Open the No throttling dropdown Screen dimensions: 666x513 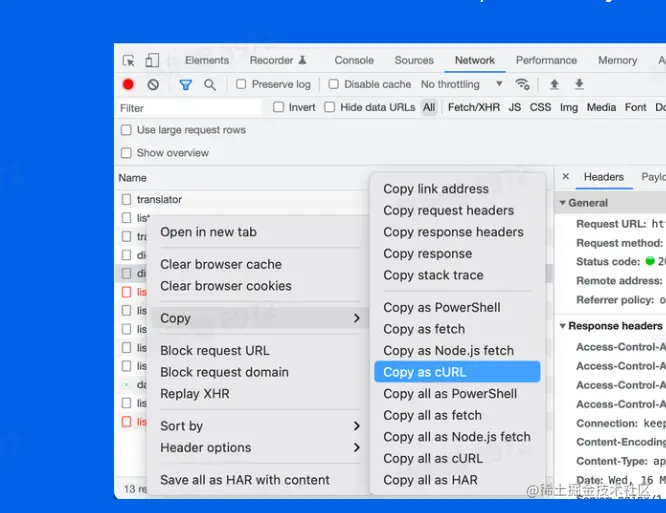462,84
